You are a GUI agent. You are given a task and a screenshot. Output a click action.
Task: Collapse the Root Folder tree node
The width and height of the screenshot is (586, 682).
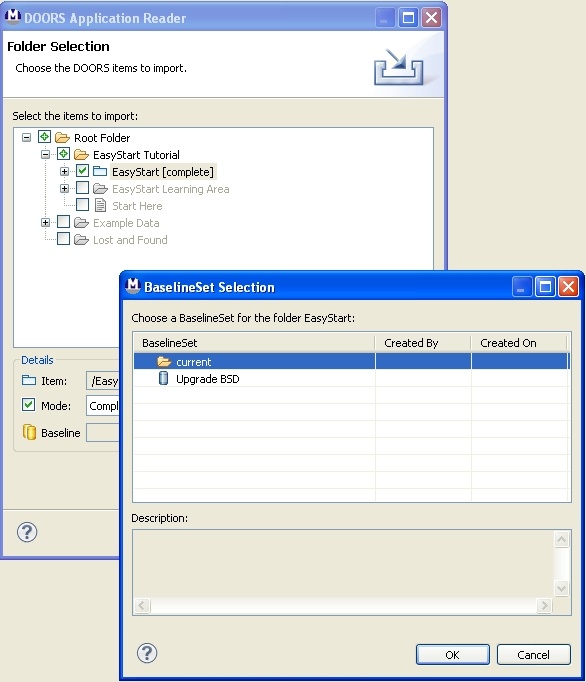point(27,137)
